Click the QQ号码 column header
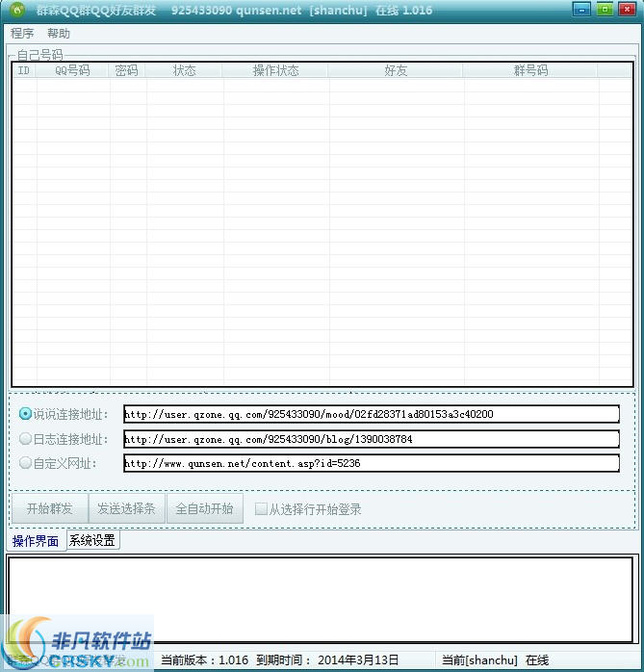 72,70
